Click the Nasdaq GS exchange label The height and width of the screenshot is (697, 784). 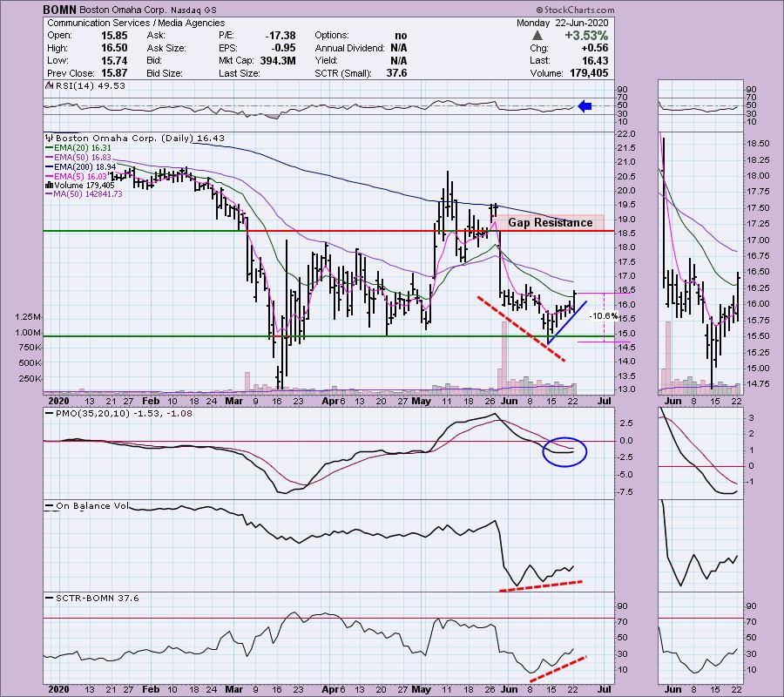193,10
